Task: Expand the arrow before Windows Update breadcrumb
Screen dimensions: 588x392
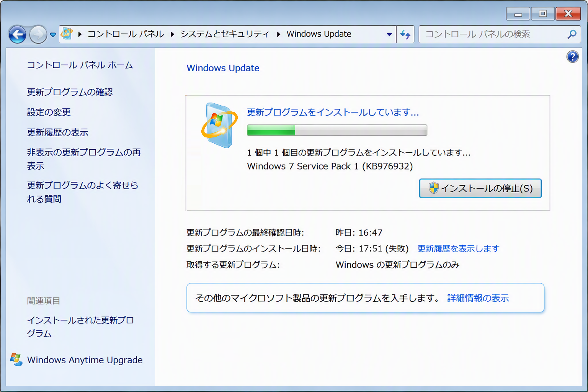Action: (x=278, y=34)
